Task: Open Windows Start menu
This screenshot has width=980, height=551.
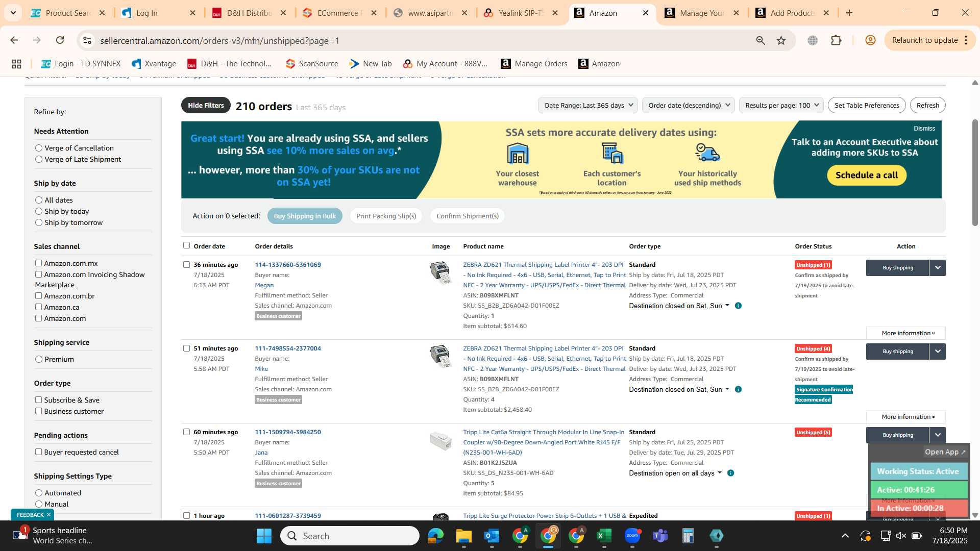Action: pyautogui.click(x=264, y=536)
